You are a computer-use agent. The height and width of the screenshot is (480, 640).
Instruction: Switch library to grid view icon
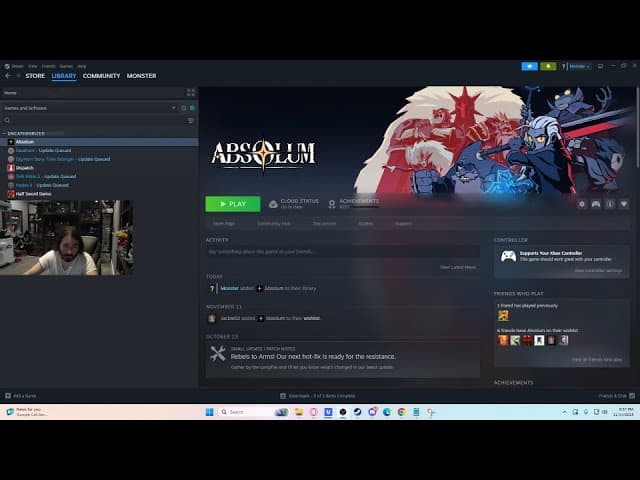coord(191,93)
